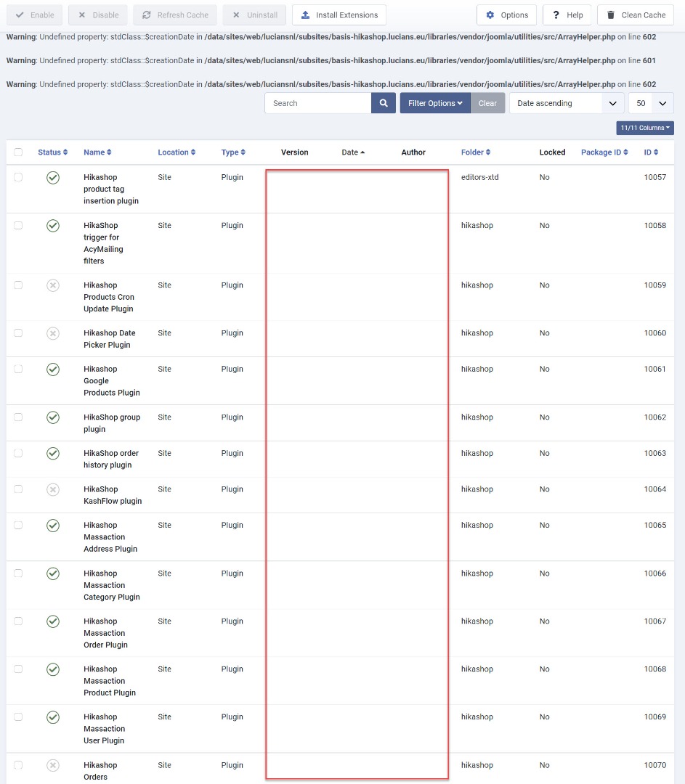Screen dimensions: 685x784
Task: Open the Date ascending sort dropdown
Action: coord(567,103)
